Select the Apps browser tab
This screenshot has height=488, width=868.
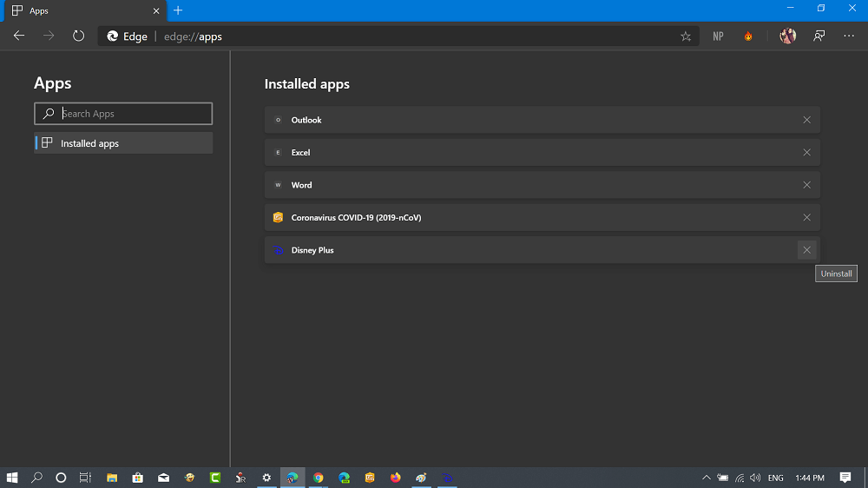point(85,11)
